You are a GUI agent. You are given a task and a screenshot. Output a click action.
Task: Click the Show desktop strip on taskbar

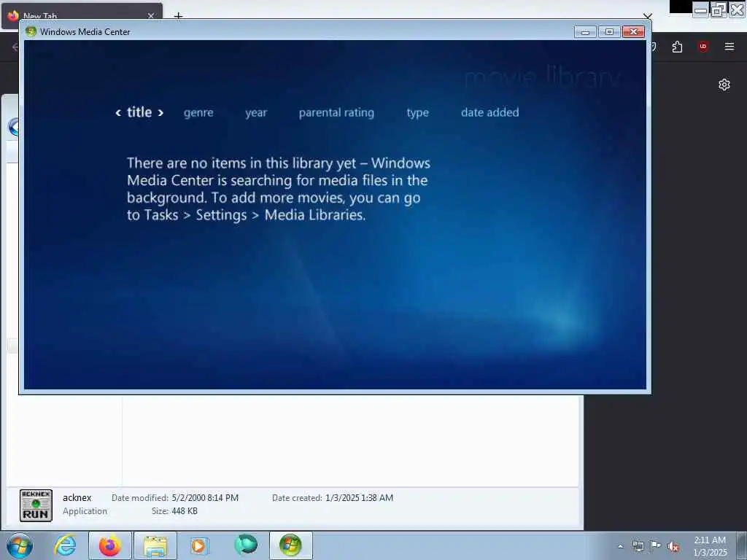pos(741,546)
